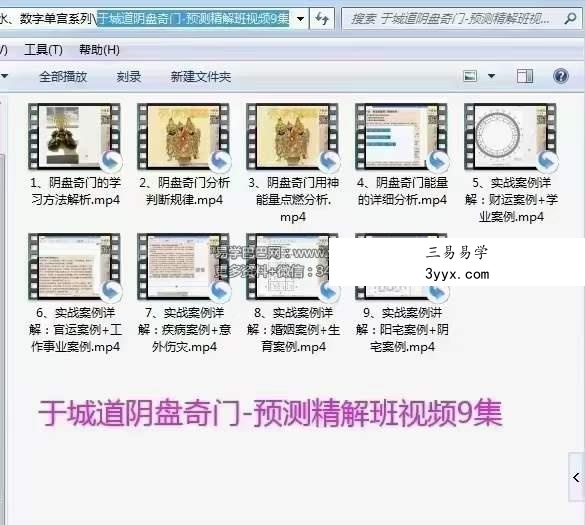The width and height of the screenshot is (585, 525).
Task: Click the 刻录 toolbar button
Action: coord(129,76)
